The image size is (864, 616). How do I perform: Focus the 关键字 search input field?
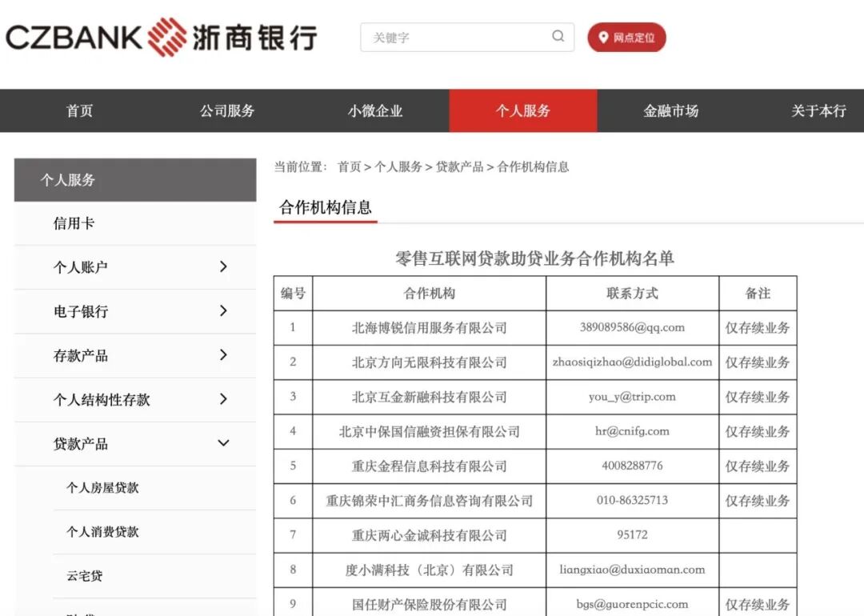point(467,38)
